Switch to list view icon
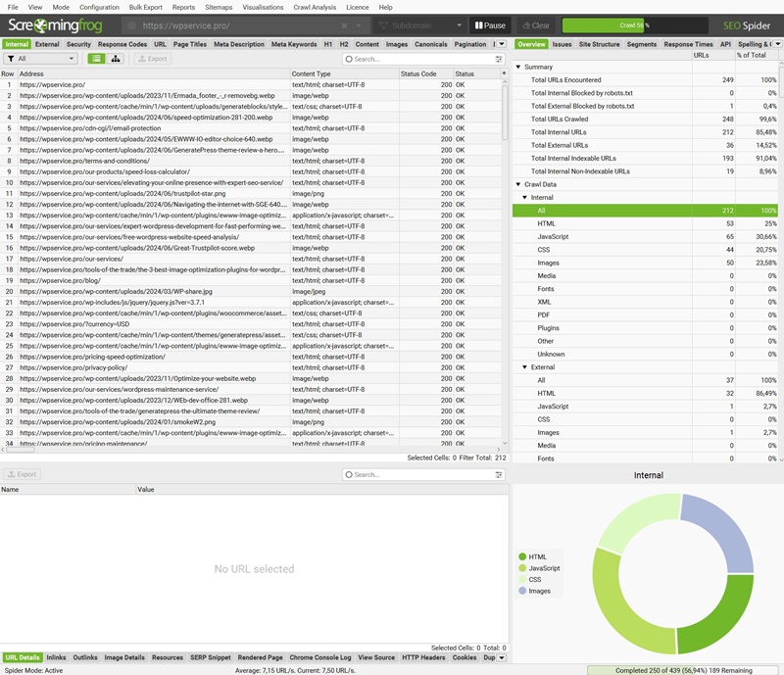784x675 pixels. (x=97, y=59)
